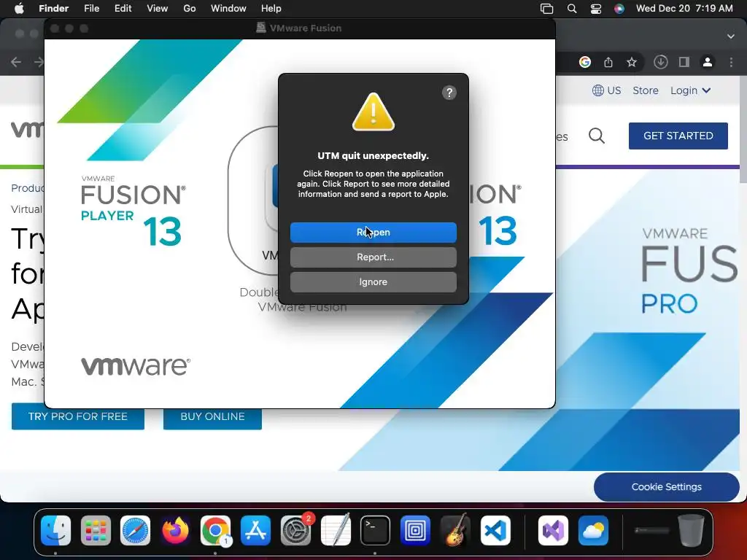This screenshot has height=560, width=747.
Task: Click Reopen in the UTM crash dialog
Action: [373, 233]
